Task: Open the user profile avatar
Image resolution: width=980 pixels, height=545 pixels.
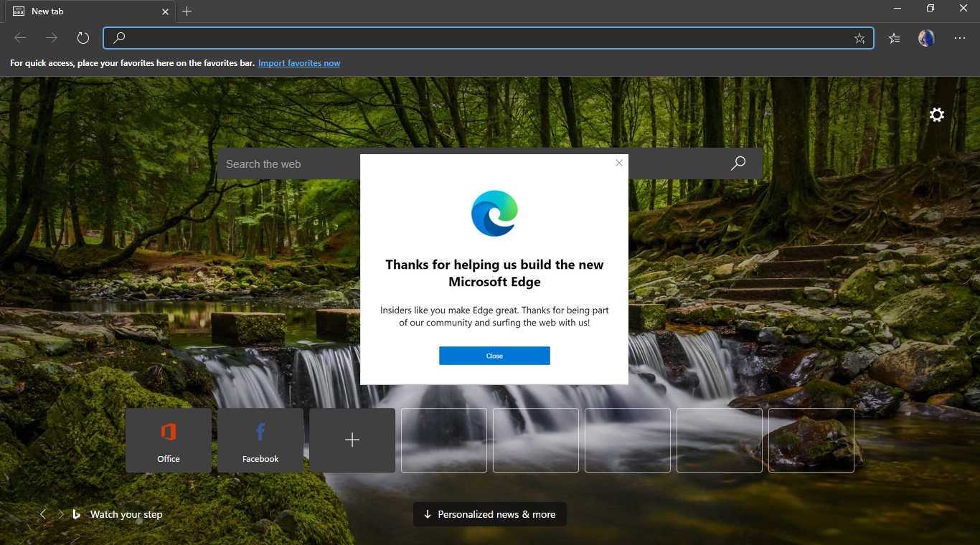Action: pyautogui.click(x=926, y=38)
